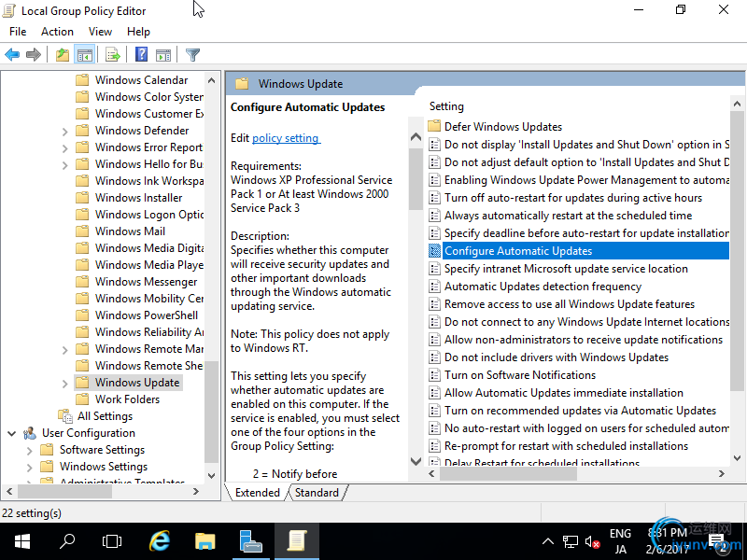Click the Defer Windows Updates folder icon
Screen dimensions: 747x560
pyautogui.click(x=434, y=126)
